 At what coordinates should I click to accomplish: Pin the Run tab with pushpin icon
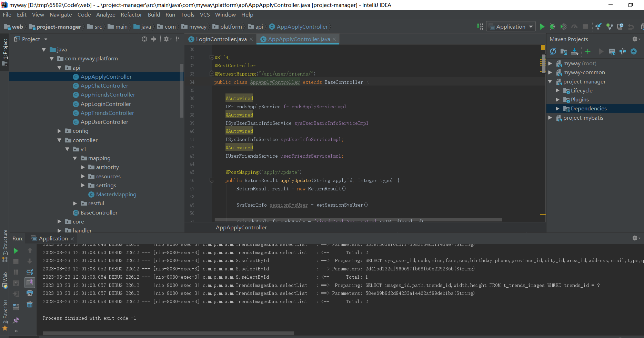16,320
